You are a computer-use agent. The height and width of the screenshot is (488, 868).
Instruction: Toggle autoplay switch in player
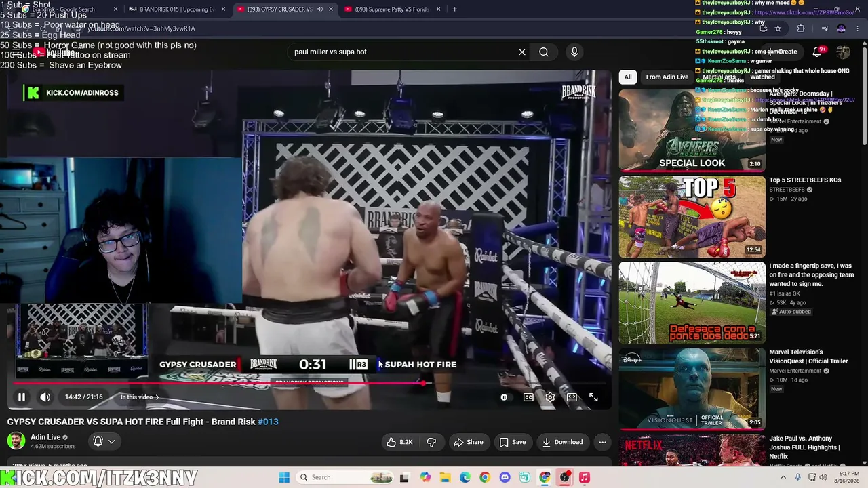coord(504,397)
